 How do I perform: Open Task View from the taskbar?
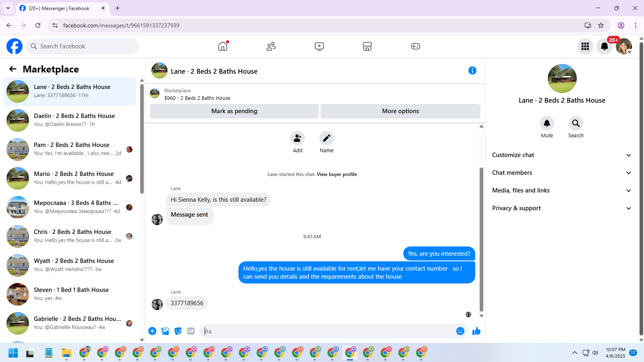click(31, 353)
